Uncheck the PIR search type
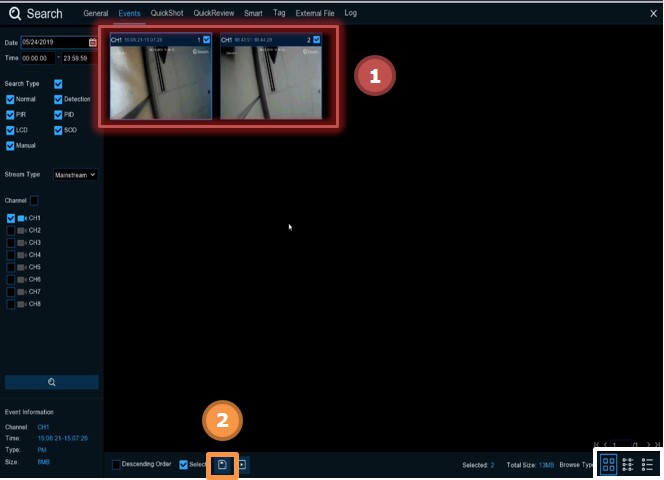The height and width of the screenshot is (480, 664). point(10,115)
